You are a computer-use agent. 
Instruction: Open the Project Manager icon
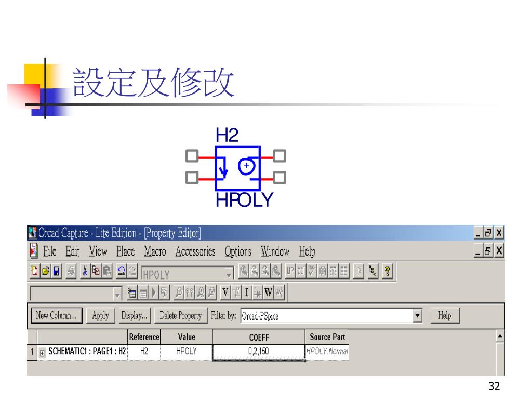pos(373,271)
